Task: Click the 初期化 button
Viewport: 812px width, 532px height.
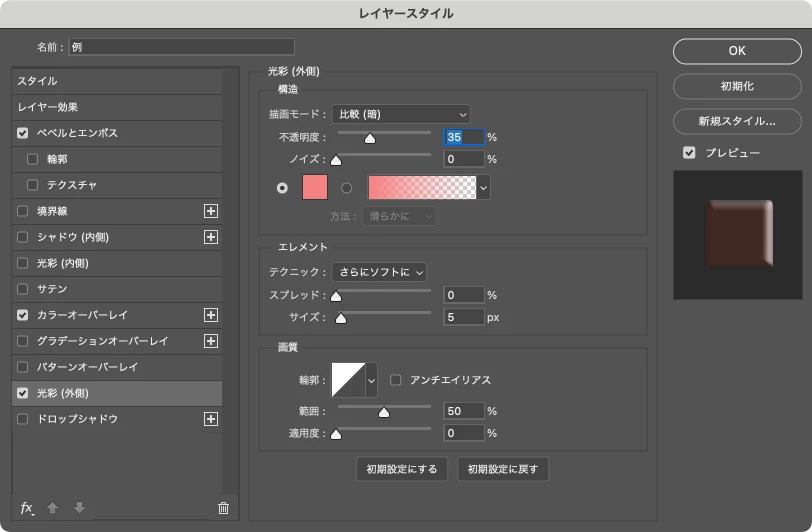Action: coord(737,86)
